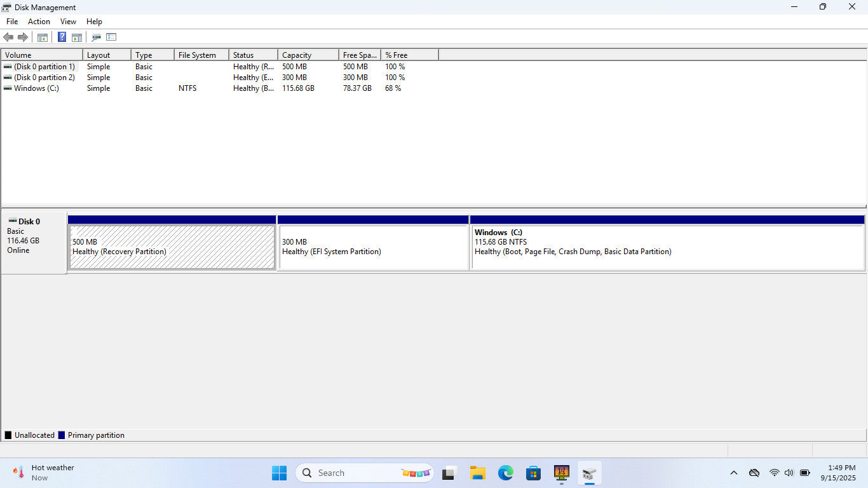
Task: Select the 300 MB EFI System Partition block
Action: coord(373,247)
